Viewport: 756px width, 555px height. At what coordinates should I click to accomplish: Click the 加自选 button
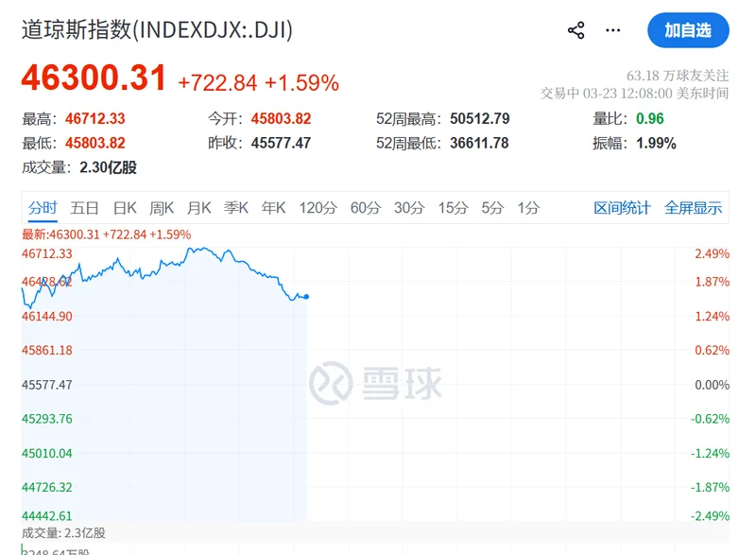click(688, 30)
